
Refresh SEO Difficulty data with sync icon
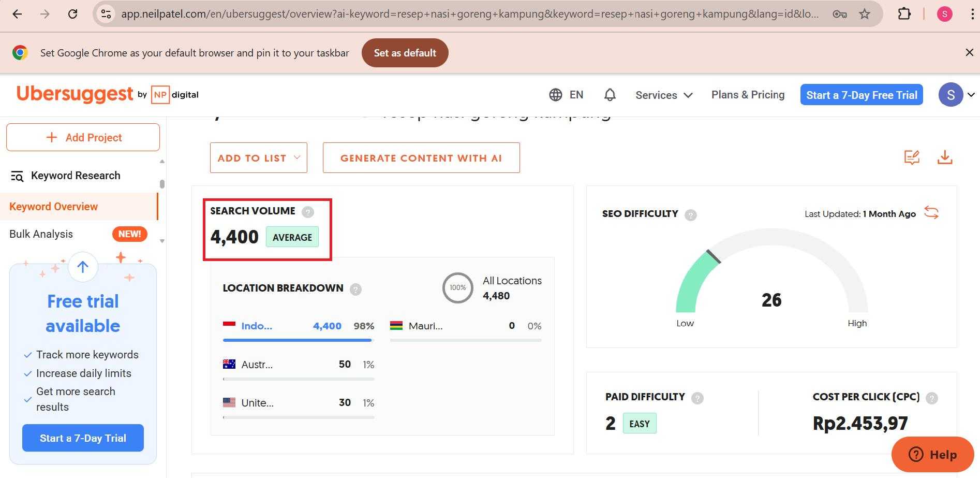(932, 213)
